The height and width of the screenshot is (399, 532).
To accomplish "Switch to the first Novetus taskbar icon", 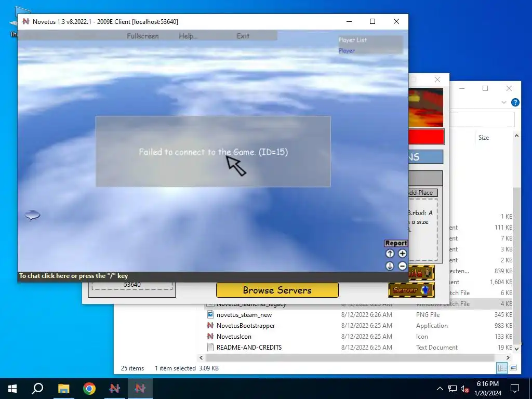I will pos(115,389).
